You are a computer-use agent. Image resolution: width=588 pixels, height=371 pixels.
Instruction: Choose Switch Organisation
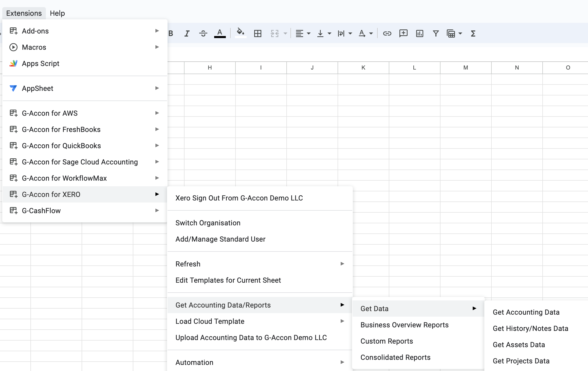point(260,223)
